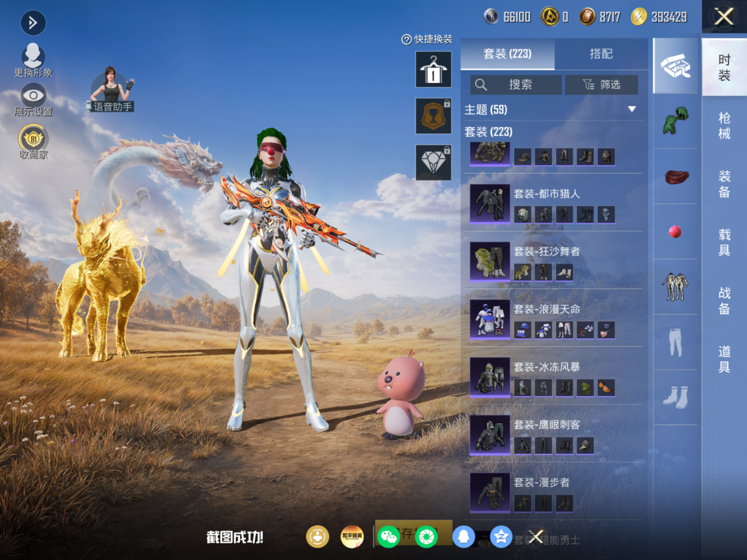
Task: Open the outfit sets box category icon
Action: pos(676,66)
